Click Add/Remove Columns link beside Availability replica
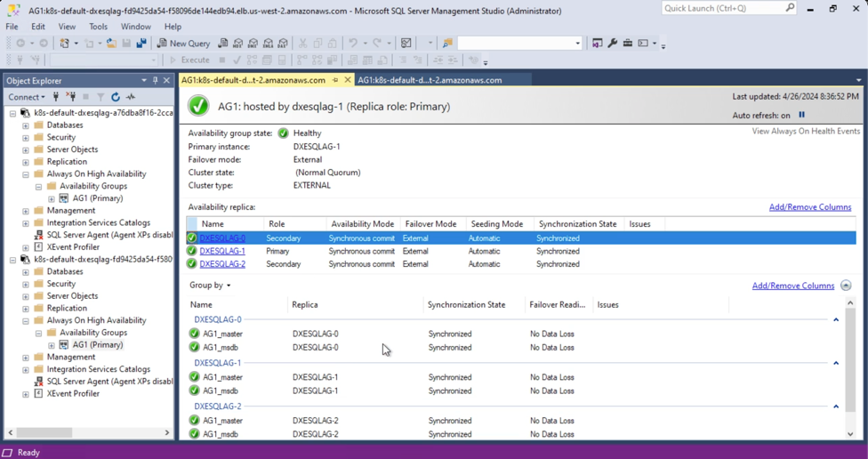 pyautogui.click(x=810, y=207)
